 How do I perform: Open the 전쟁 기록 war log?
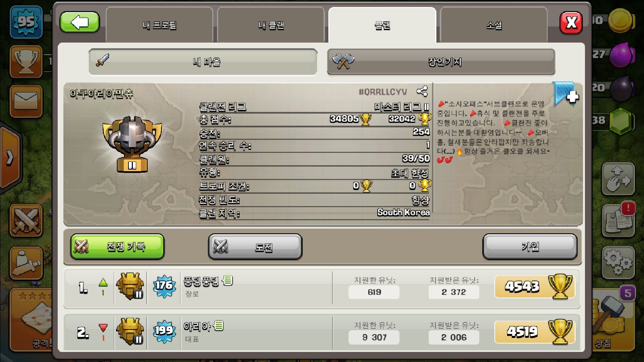[117, 247]
